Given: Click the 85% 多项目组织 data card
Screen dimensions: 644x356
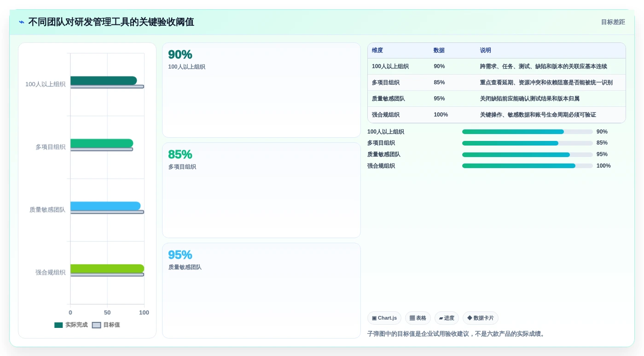Looking at the screenshot, I should [x=261, y=190].
